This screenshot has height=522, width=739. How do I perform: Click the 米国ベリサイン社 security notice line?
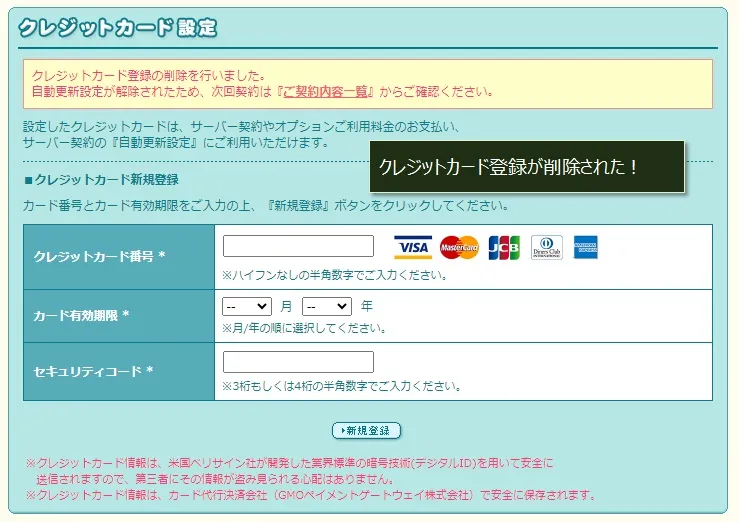click(x=290, y=471)
